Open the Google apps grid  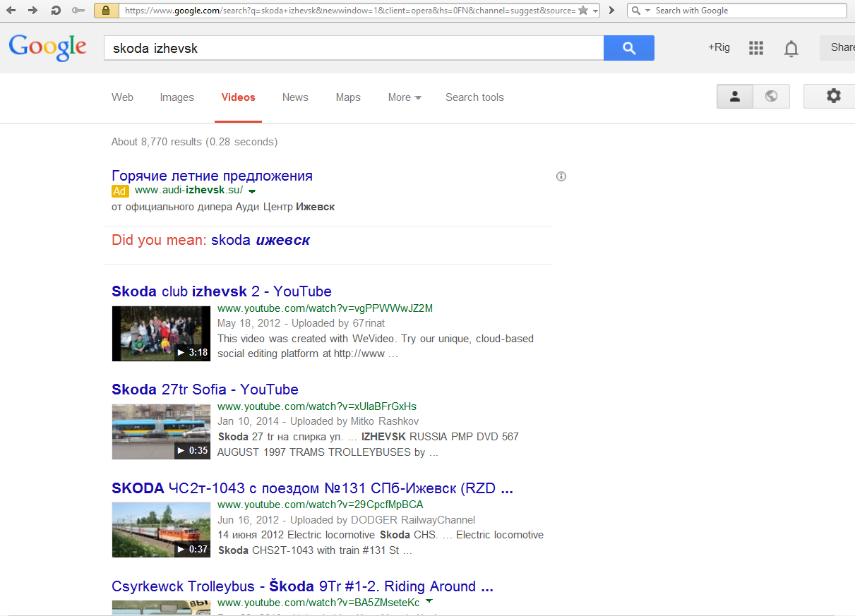pyautogui.click(x=756, y=48)
